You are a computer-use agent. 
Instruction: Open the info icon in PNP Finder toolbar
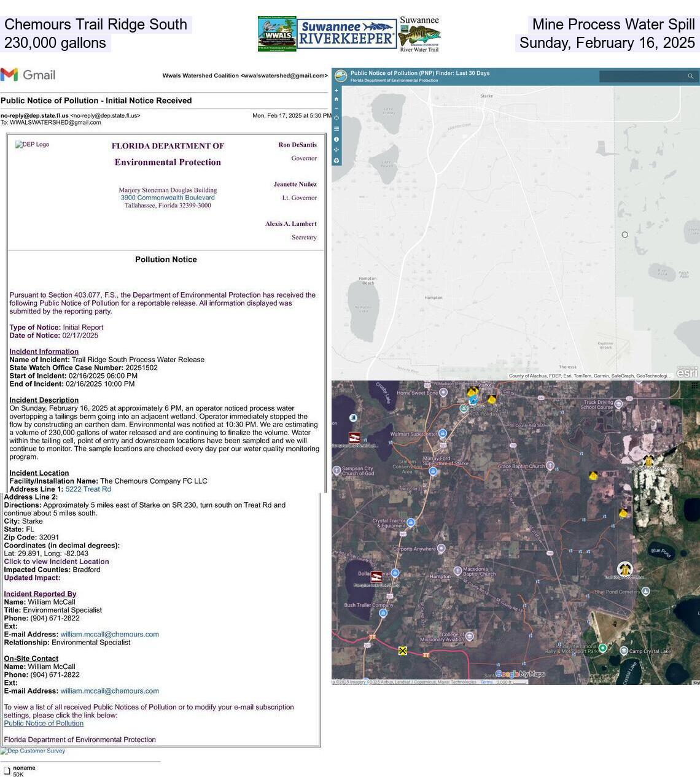(336, 139)
